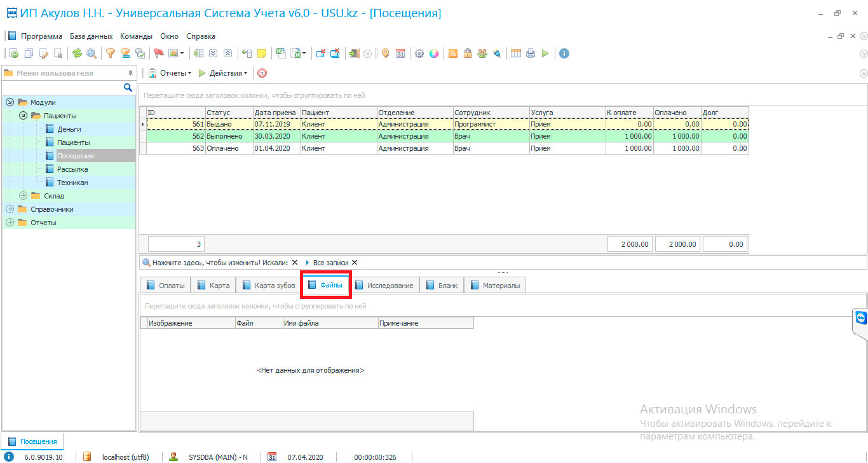Click the blue plug connection icon
Image resolution: width=868 pixels, height=463 pixels.
pos(497,53)
